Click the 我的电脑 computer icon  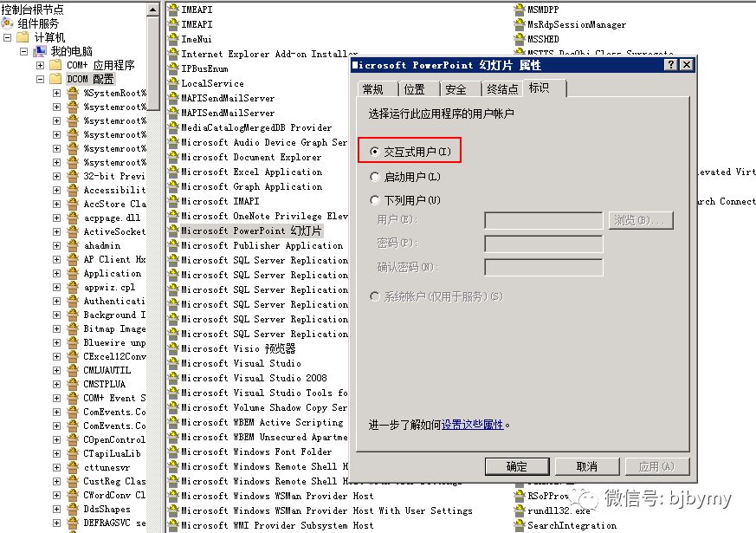point(40,51)
